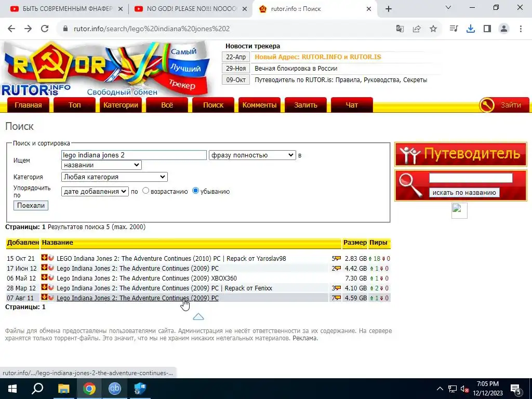532x399 pixels.
Task: Open Путеводитель по RUTOR.is news link
Action: 341,79
